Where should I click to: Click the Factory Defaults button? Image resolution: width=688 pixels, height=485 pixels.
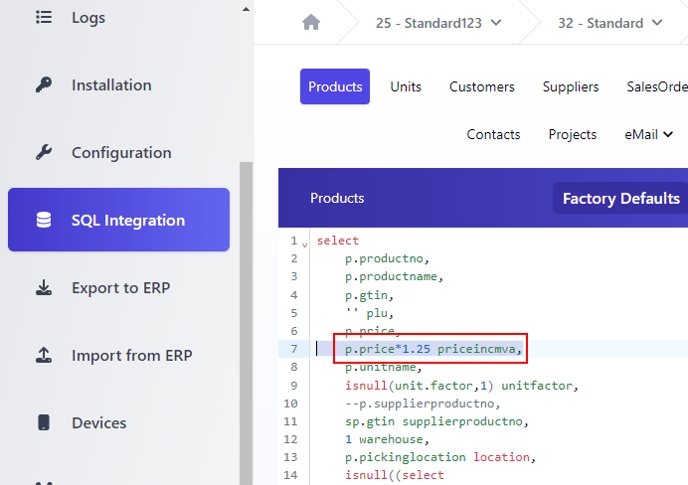(x=621, y=198)
